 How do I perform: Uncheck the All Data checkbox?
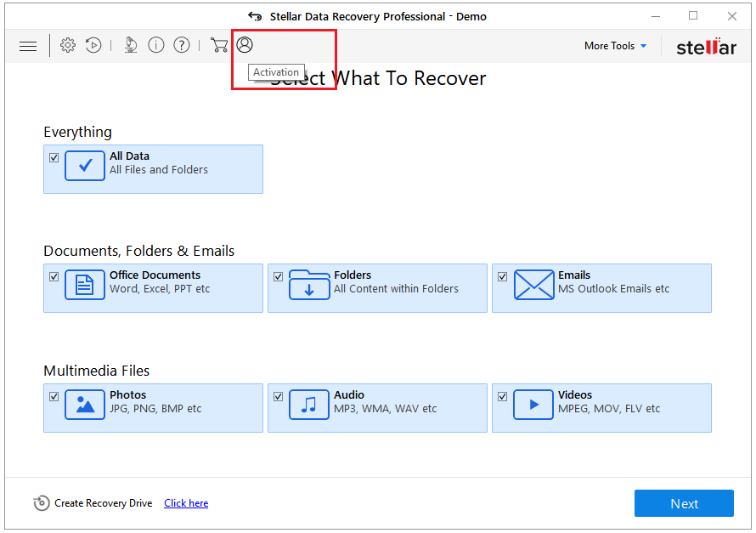pyautogui.click(x=54, y=158)
